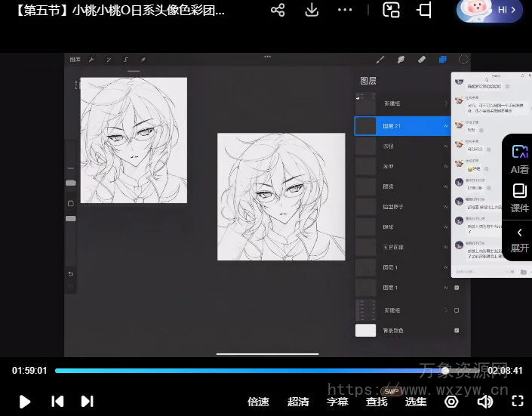Expand the top 新建组 layer group chevron
This screenshot has height=416, width=532.
[x=446, y=103]
